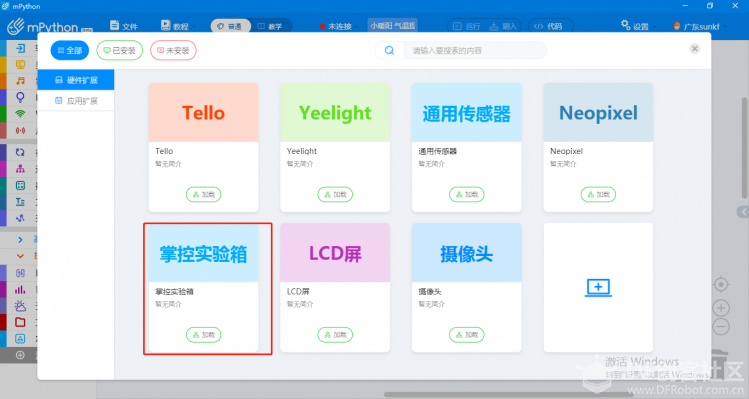Load the 通用传感器 extension
This screenshot has width=749, height=399.
(x=467, y=194)
